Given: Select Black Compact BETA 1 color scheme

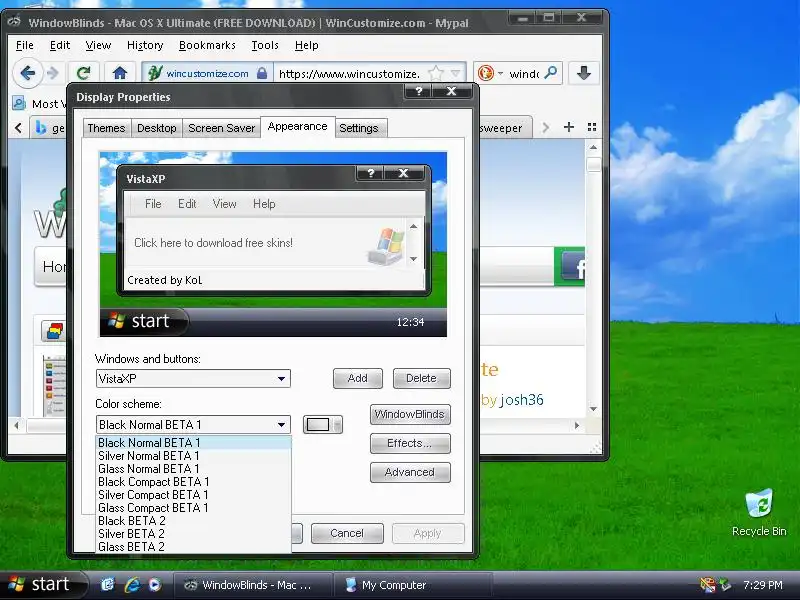Looking at the screenshot, I should click(193, 482).
